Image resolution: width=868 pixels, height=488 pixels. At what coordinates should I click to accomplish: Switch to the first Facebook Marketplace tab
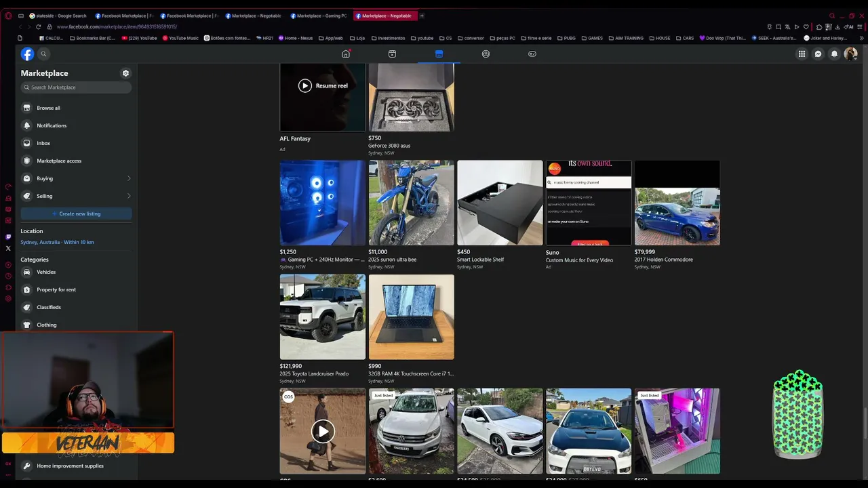coord(123,16)
